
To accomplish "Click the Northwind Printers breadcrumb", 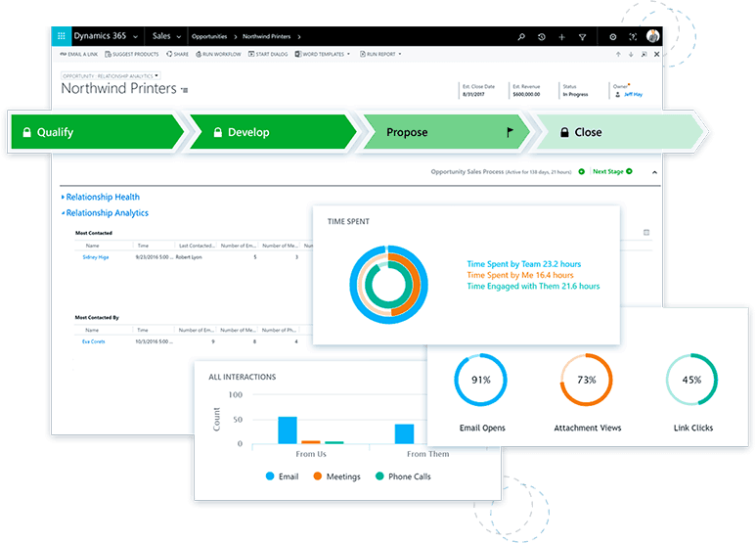I will pyautogui.click(x=267, y=36).
